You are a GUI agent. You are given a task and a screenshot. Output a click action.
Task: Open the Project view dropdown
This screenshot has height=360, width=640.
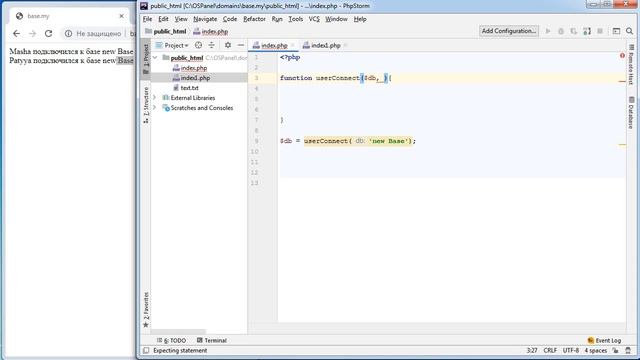(173, 45)
